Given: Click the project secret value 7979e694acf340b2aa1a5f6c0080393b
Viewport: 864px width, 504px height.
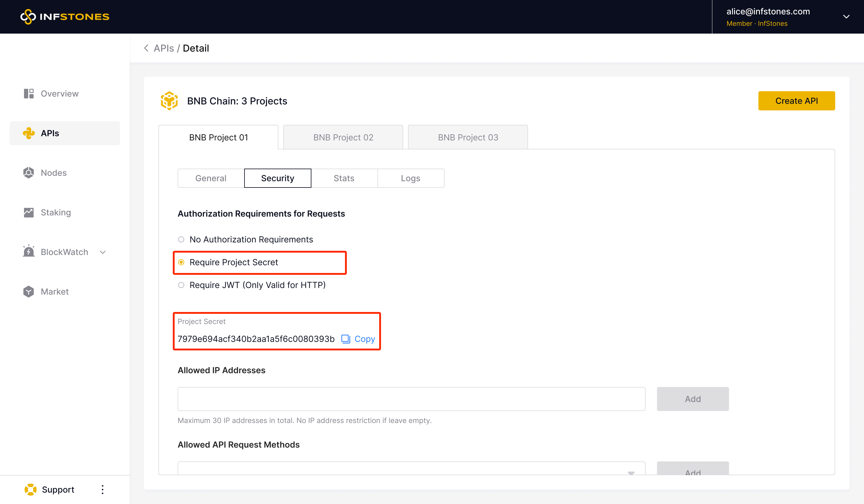Looking at the screenshot, I should 256,339.
